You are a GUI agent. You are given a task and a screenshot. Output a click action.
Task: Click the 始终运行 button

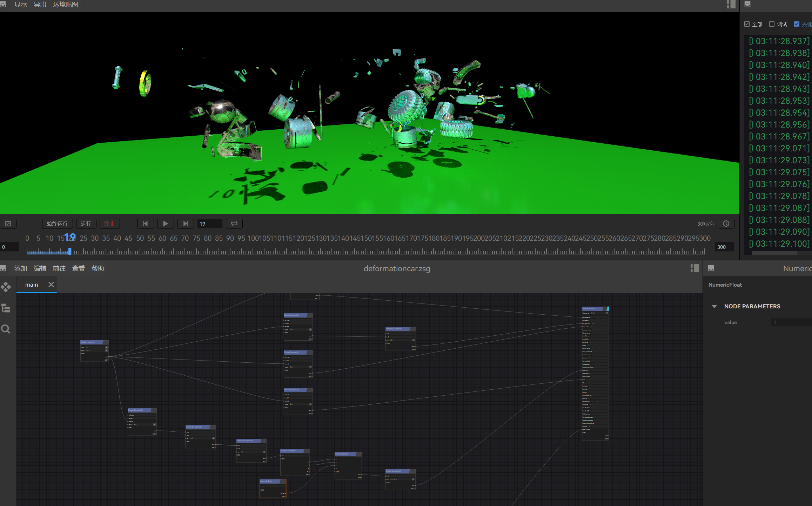[x=57, y=224]
